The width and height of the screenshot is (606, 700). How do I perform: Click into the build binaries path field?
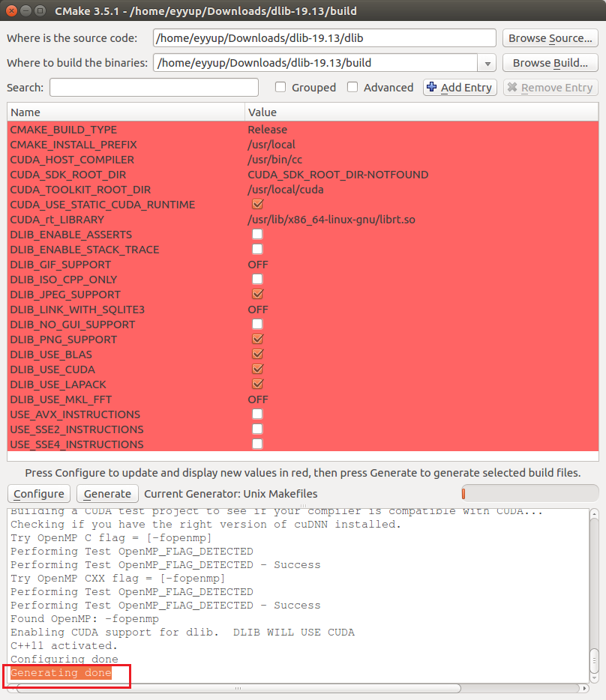316,63
